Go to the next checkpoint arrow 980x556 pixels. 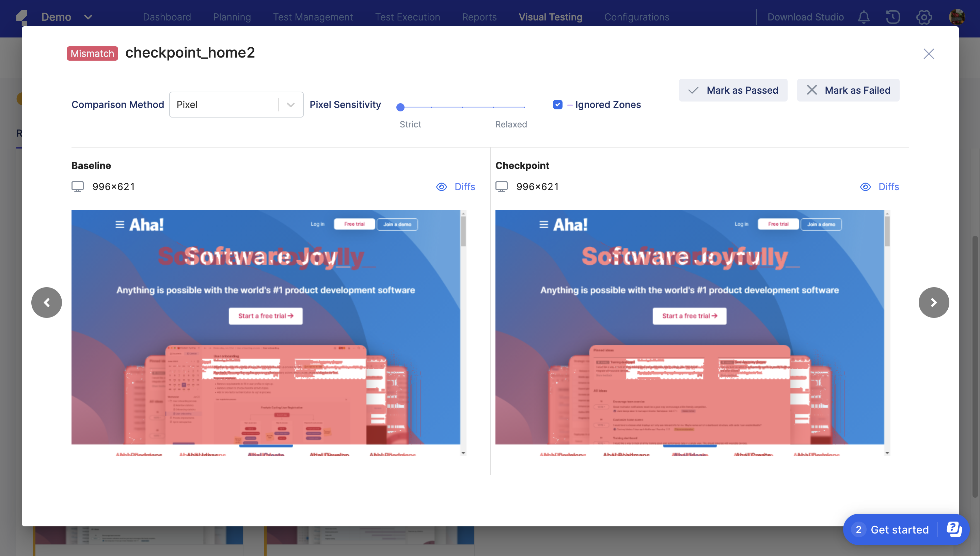(x=933, y=303)
